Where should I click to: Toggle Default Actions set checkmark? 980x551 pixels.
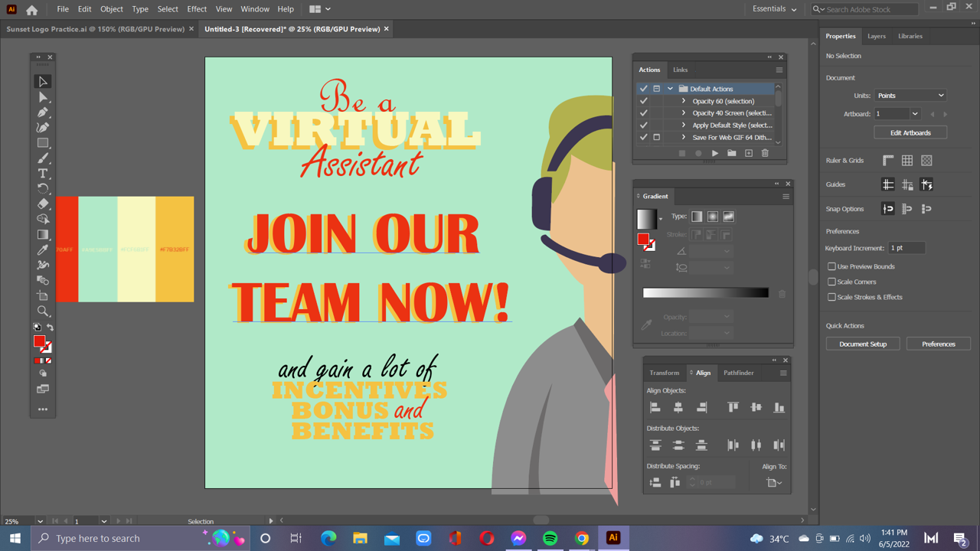[x=643, y=89]
